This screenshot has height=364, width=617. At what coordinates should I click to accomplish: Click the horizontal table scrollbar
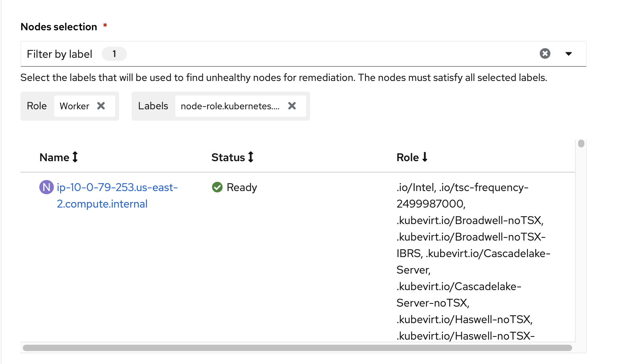(297, 348)
